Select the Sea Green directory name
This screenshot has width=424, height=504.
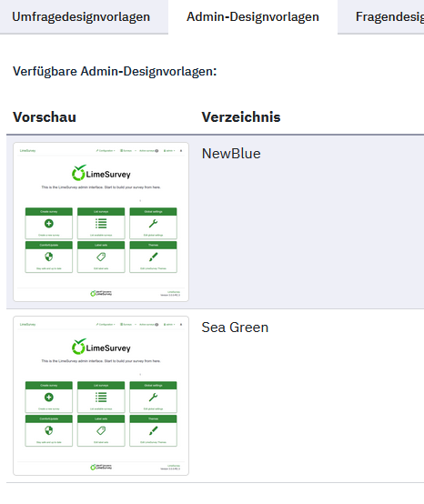click(235, 328)
